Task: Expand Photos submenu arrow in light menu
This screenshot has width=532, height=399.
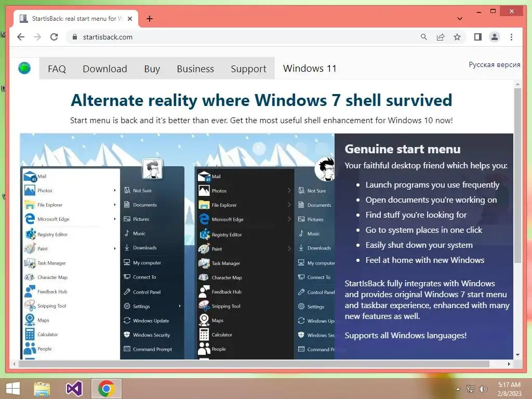Action: pos(115,190)
